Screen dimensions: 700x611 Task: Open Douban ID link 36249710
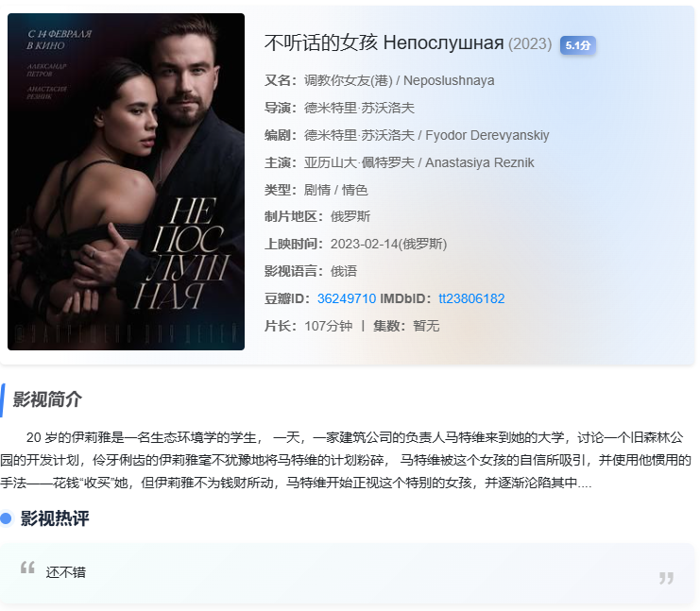[x=347, y=298]
